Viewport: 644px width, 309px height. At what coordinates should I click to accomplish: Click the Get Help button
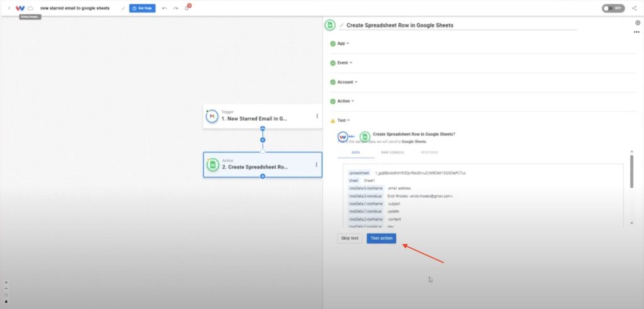pos(142,8)
